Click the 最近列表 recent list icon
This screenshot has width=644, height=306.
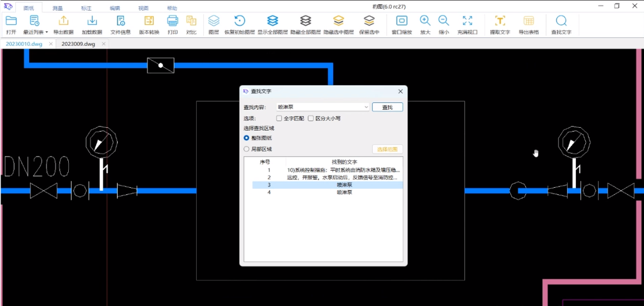[x=35, y=21]
